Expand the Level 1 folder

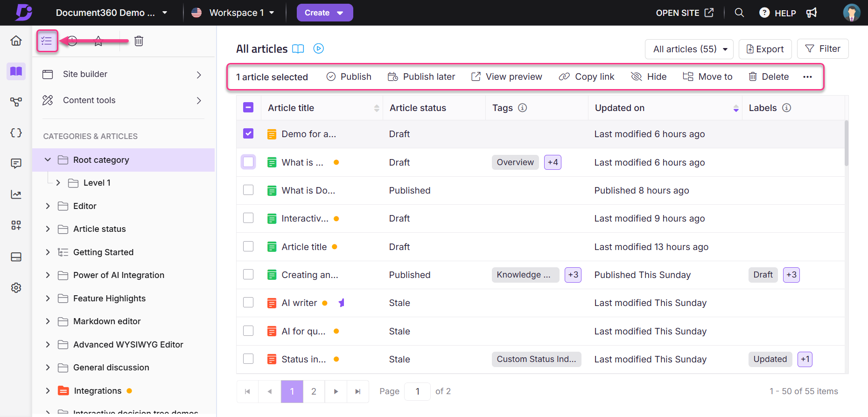pos(58,183)
